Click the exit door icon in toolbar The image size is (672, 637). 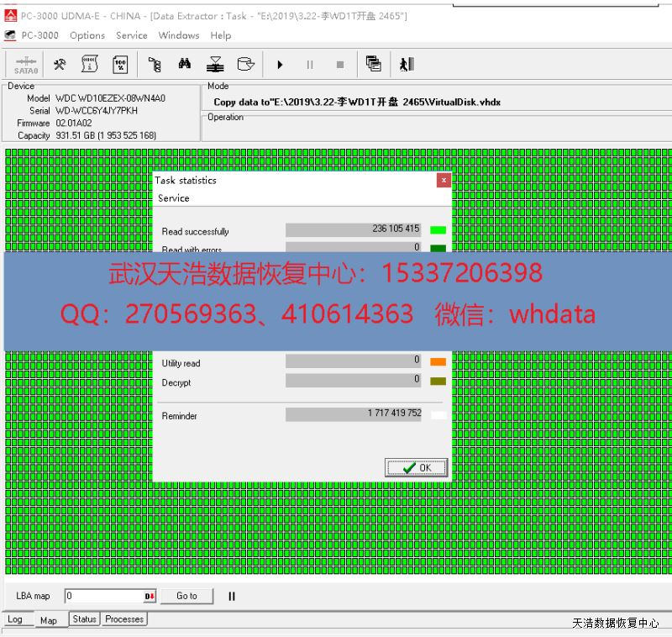pos(407,65)
